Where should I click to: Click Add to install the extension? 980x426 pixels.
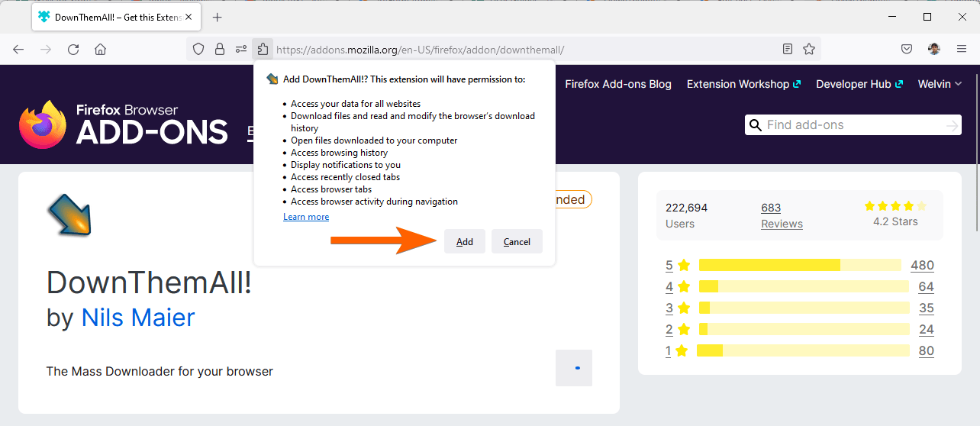click(464, 242)
